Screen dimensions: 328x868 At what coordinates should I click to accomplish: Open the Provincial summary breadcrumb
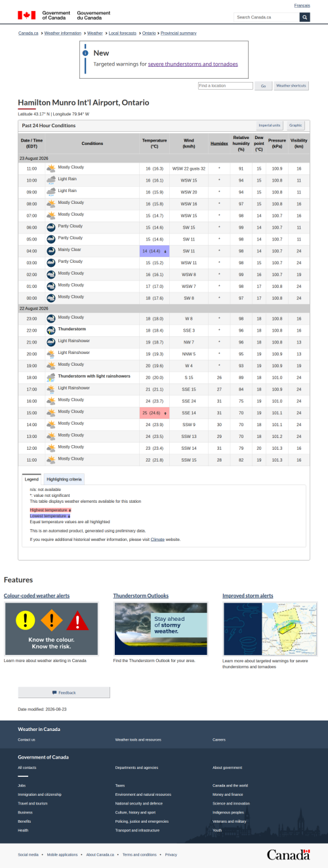(x=178, y=33)
